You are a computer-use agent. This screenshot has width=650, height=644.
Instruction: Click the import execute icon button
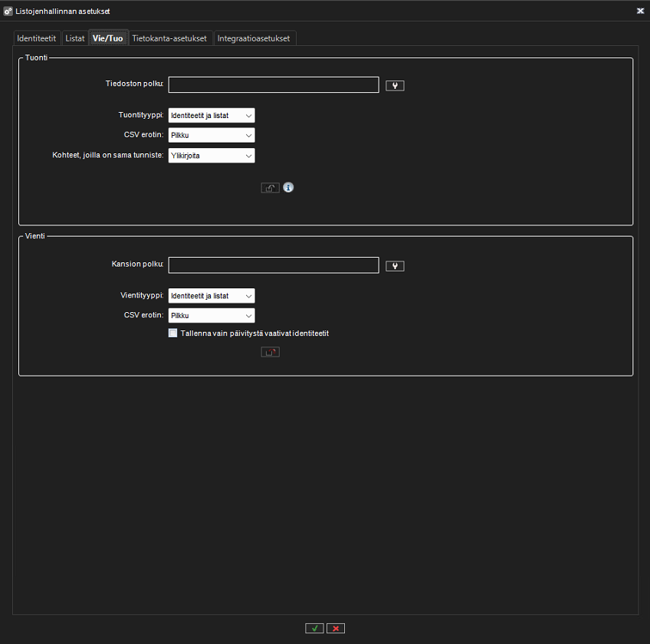271,188
